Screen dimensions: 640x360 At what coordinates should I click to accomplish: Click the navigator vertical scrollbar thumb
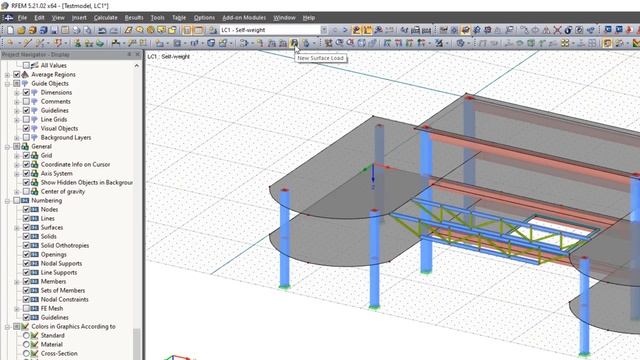click(x=137, y=344)
